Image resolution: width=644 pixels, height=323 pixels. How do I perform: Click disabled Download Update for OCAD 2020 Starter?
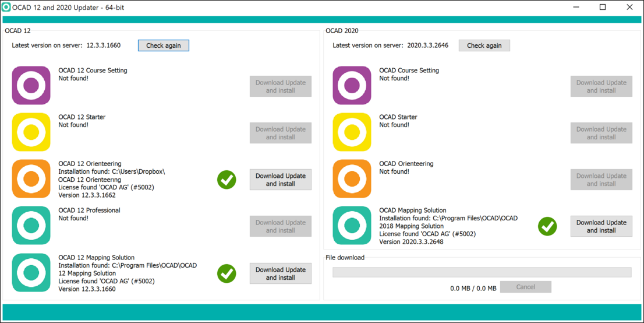pyautogui.click(x=601, y=133)
